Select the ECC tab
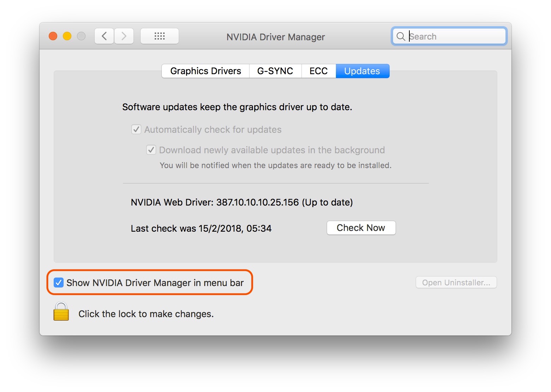 pyautogui.click(x=318, y=71)
